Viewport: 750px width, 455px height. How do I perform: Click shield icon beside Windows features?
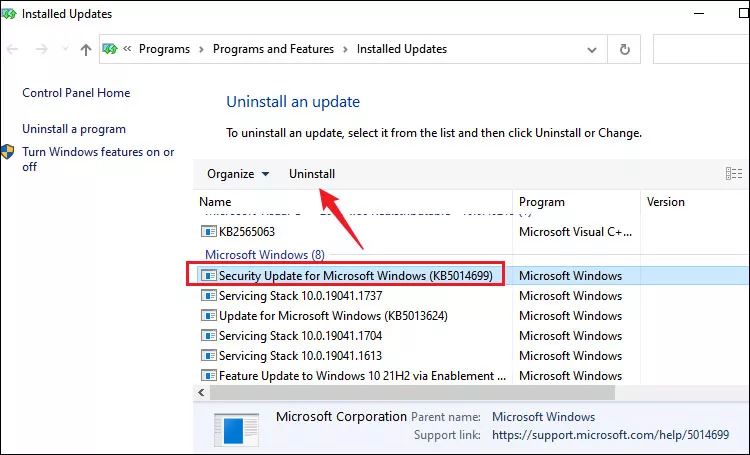(8, 152)
